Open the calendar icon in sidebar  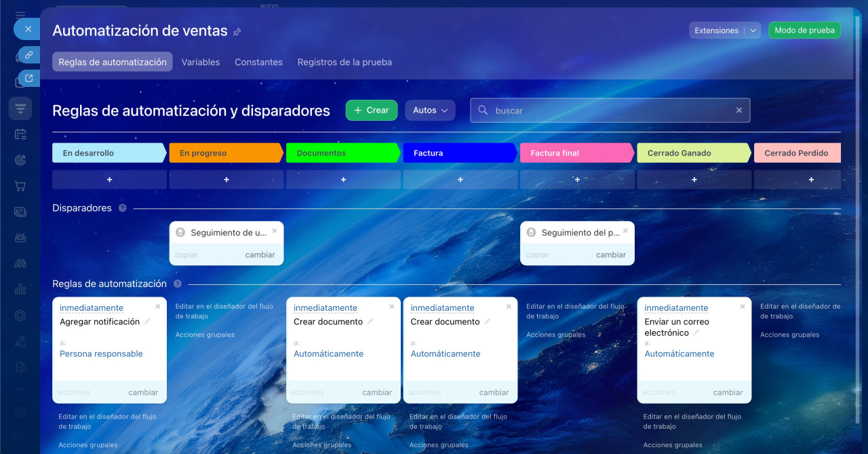coord(20,134)
